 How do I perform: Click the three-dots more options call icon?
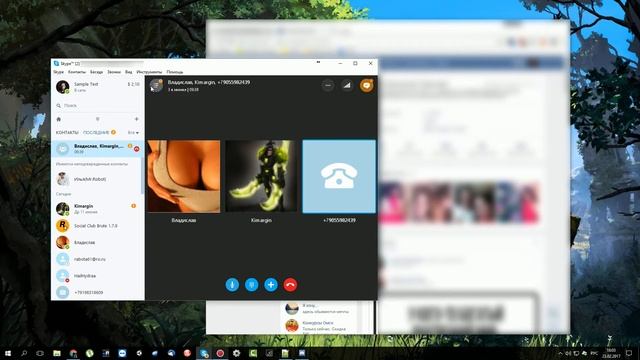[x=328, y=85]
